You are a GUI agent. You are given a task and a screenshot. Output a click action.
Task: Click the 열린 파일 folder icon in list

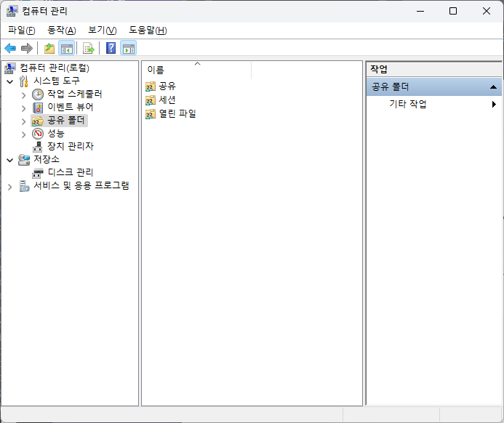pos(151,114)
